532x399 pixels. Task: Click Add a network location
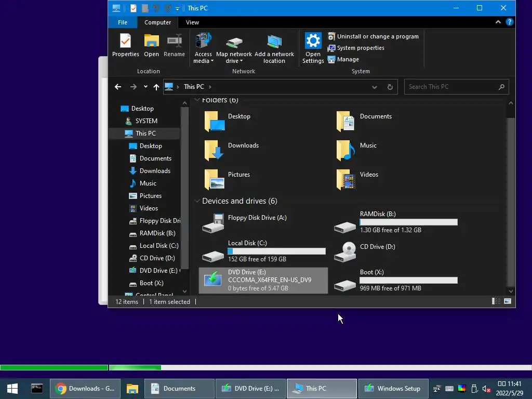[x=274, y=48]
